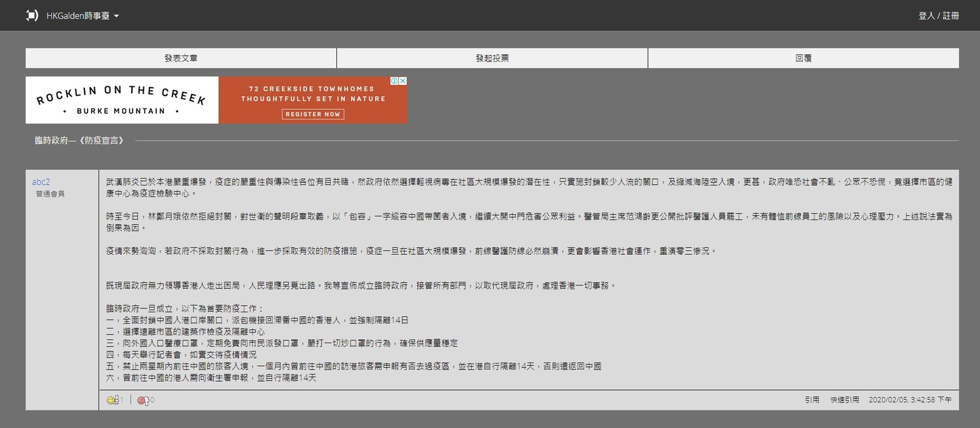Give the post a thumbs-up smiley

(114, 400)
